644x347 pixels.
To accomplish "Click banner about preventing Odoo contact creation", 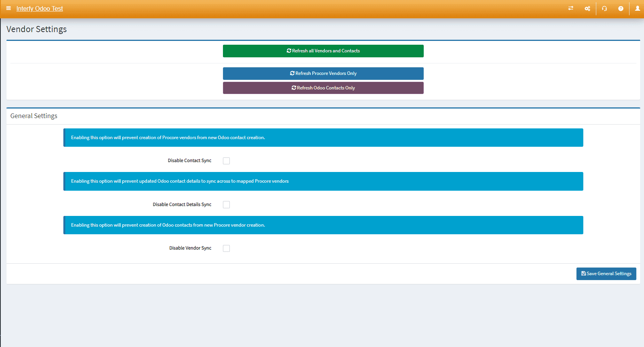I will [x=323, y=225].
